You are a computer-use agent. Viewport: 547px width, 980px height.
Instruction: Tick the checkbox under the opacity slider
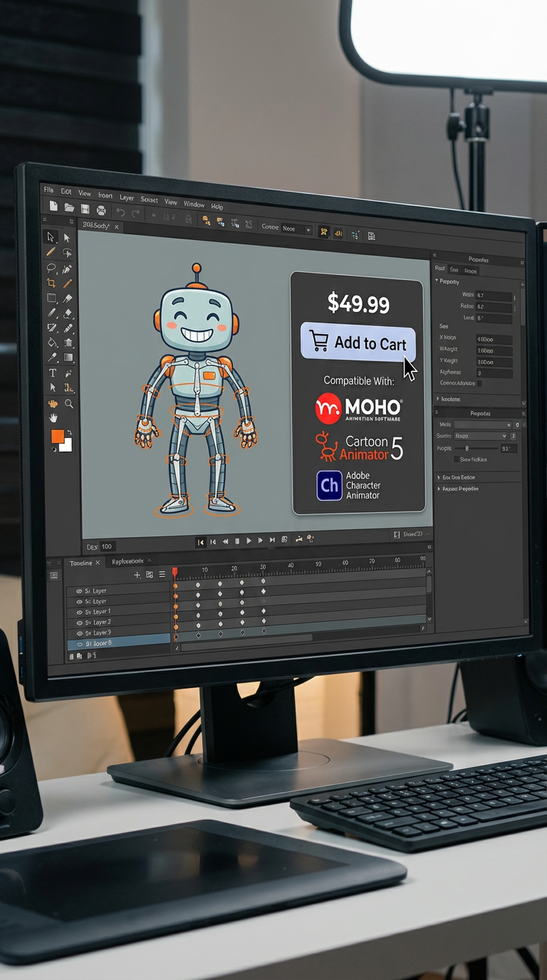457,459
